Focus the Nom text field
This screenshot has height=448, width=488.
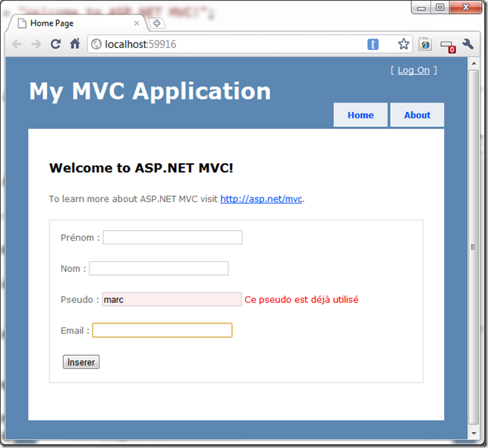(x=159, y=268)
